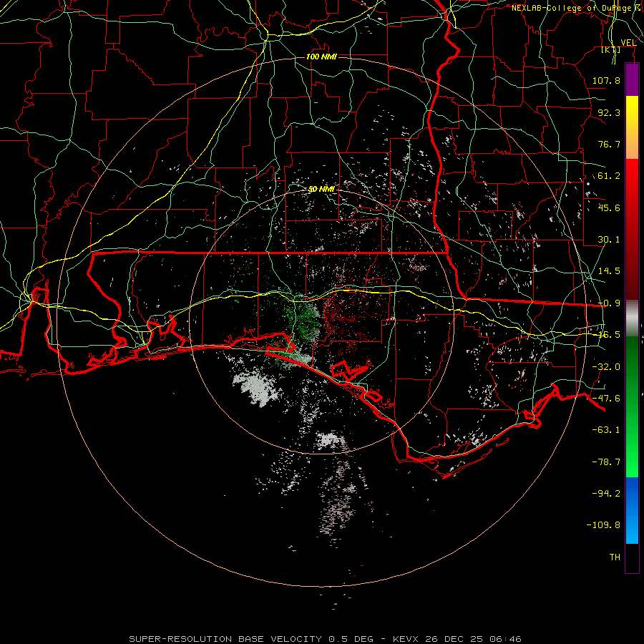The image size is (644, 644).
Task: Click the 100 NMI range ring label
Action: [x=321, y=57]
